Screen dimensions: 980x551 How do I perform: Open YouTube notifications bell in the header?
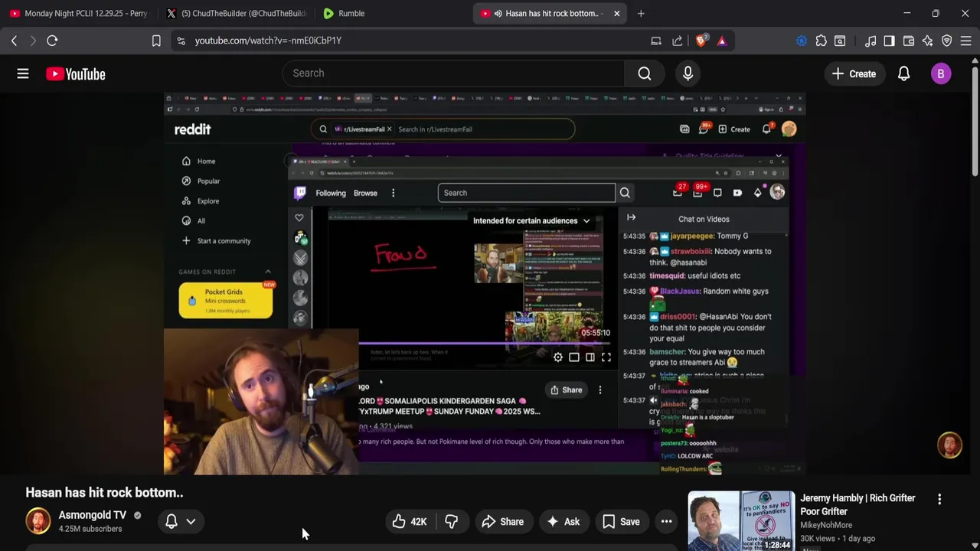tap(903, 73)
